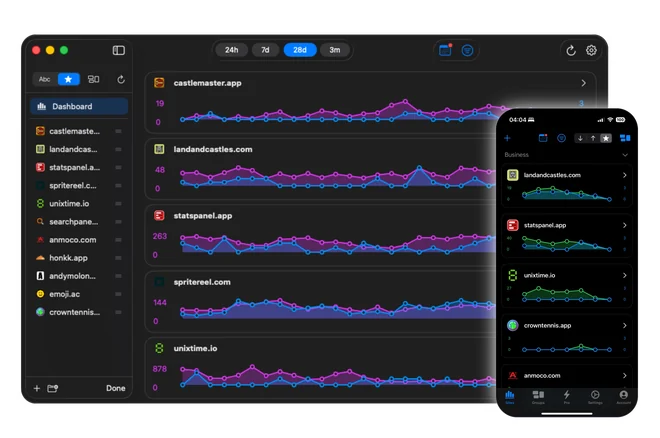Click the statspanel.app card icon in main panel
660x438 pixels.
click(x=159, y=215)
